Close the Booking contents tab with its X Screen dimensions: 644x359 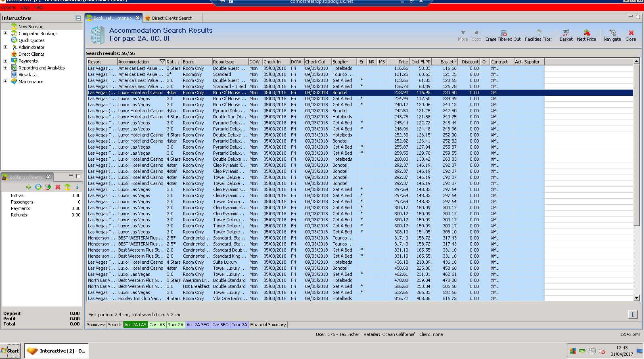pos(48,177)
